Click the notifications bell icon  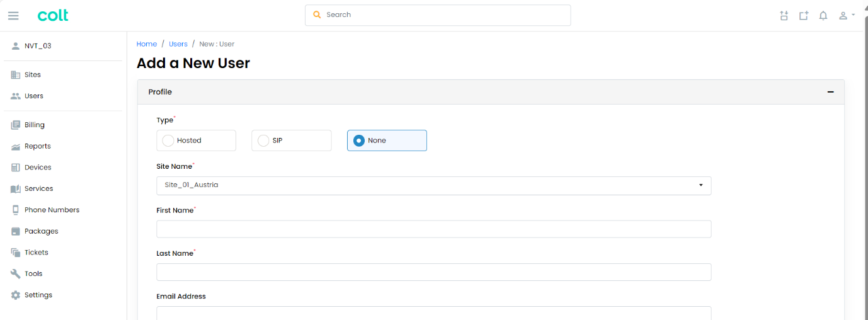pyautogui.click(x=823, y=16)
